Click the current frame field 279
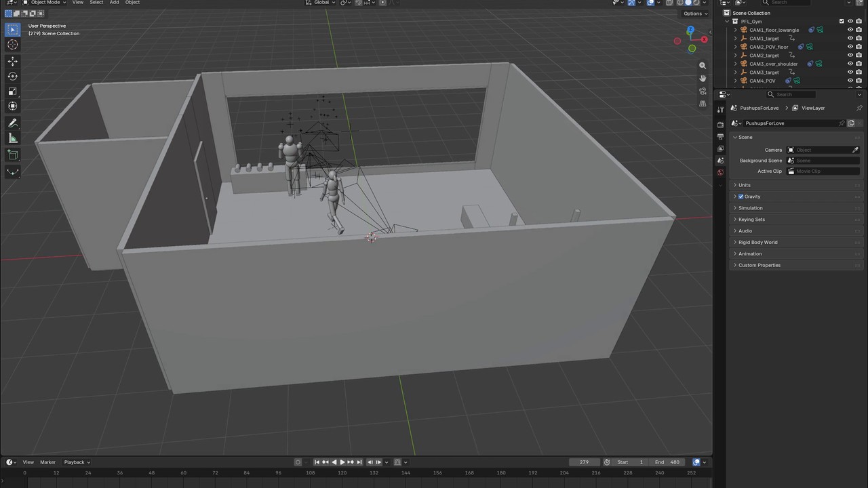Viewport: 868px width, 488px height. click(x=585, y=462)
